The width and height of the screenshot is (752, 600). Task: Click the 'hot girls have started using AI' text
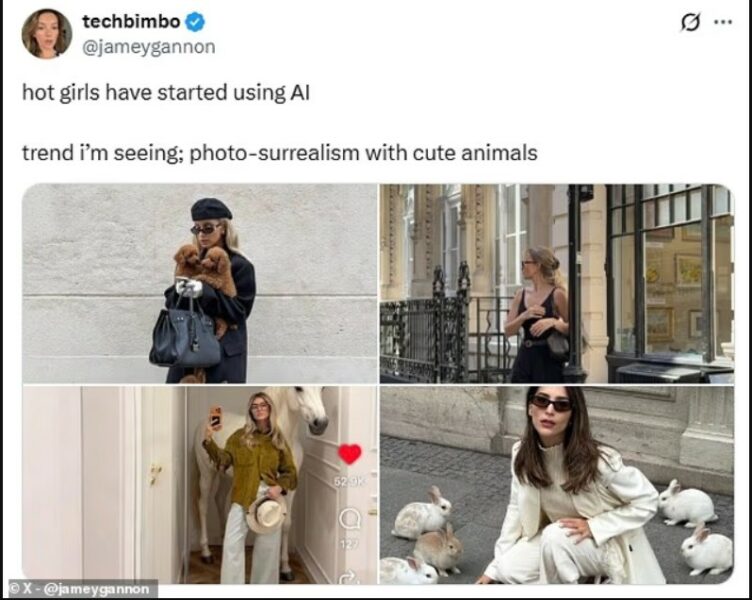pos(166,93)
